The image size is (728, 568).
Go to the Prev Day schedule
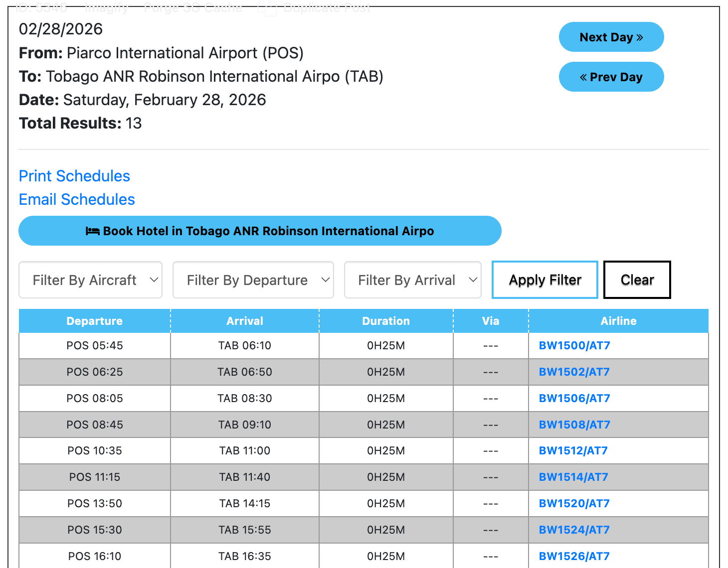(x=611, y=77)
